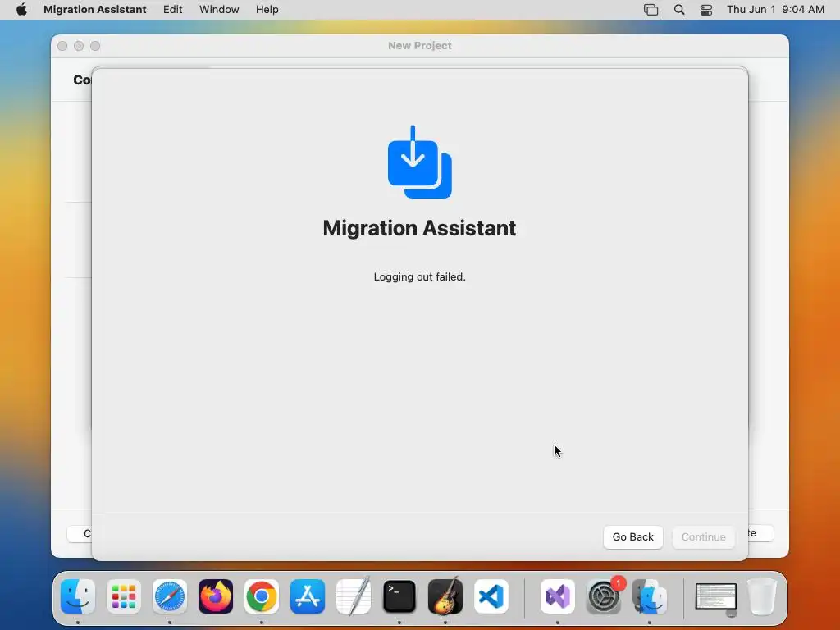
Task: Open the Edit menu
Action: pyautogui.click(x=172, y=10)
